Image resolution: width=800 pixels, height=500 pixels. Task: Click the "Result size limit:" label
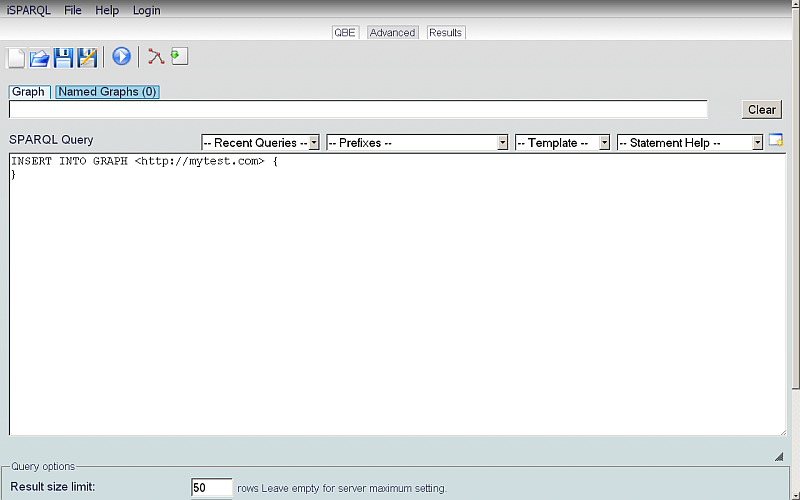point(53,487)
